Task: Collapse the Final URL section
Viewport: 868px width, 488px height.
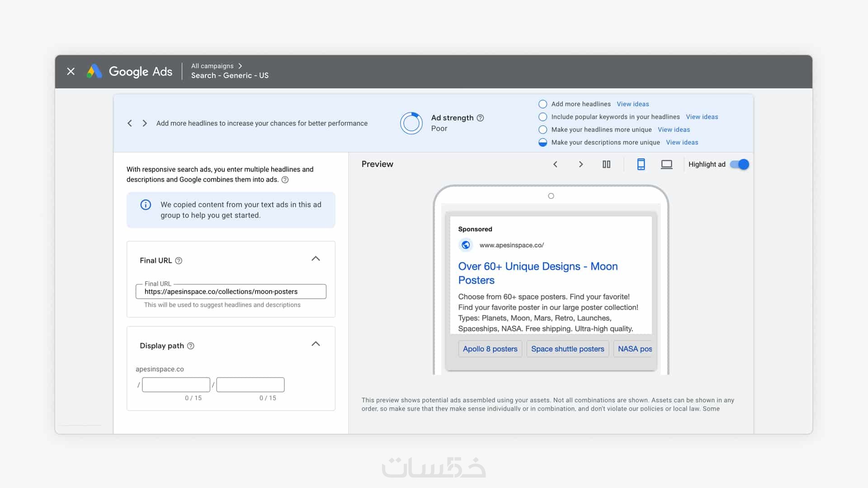Action: tap(316, 259)
